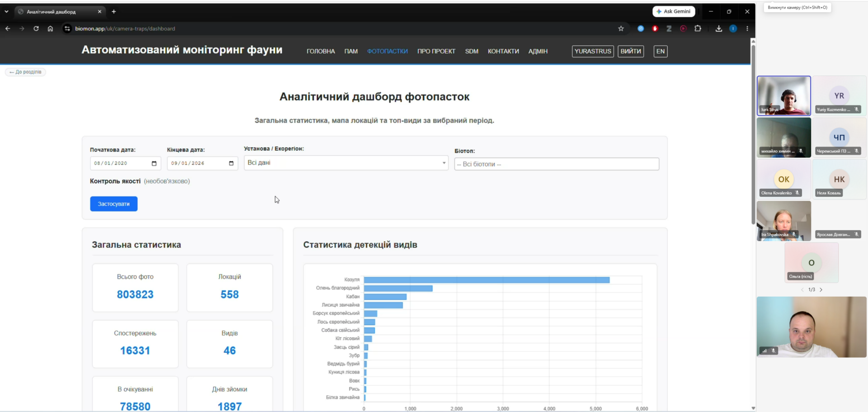Follow the До розділів back link

(25, 72)
